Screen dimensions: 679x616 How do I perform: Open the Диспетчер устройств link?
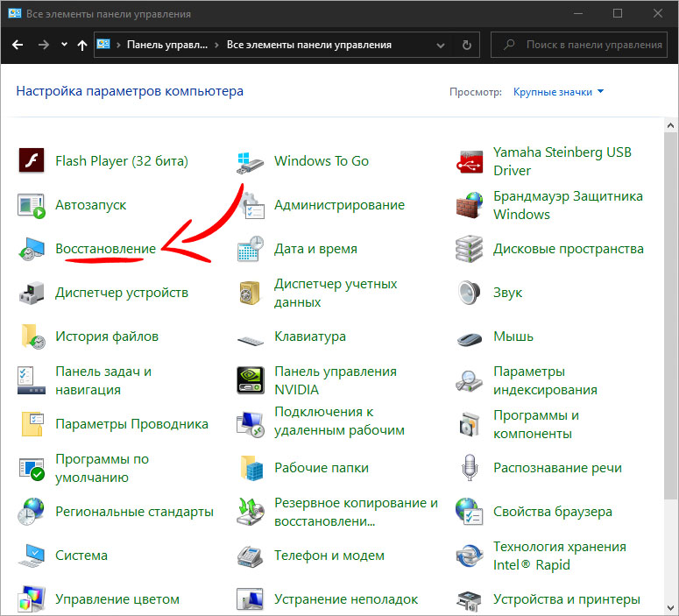(122, 293)
